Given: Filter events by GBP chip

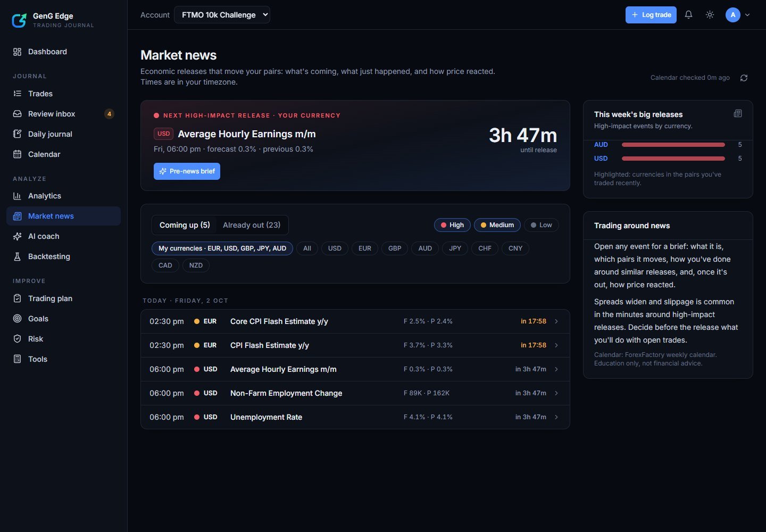Looking at the screenshot, I should [395, 248].
